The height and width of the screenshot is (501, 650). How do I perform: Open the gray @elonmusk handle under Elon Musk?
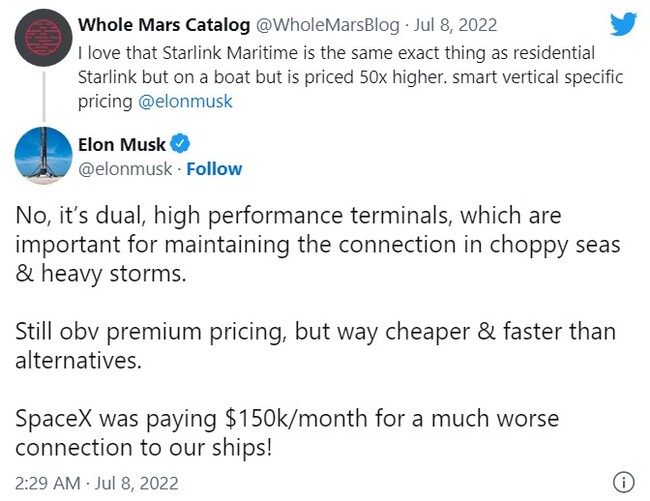(125, 169)
